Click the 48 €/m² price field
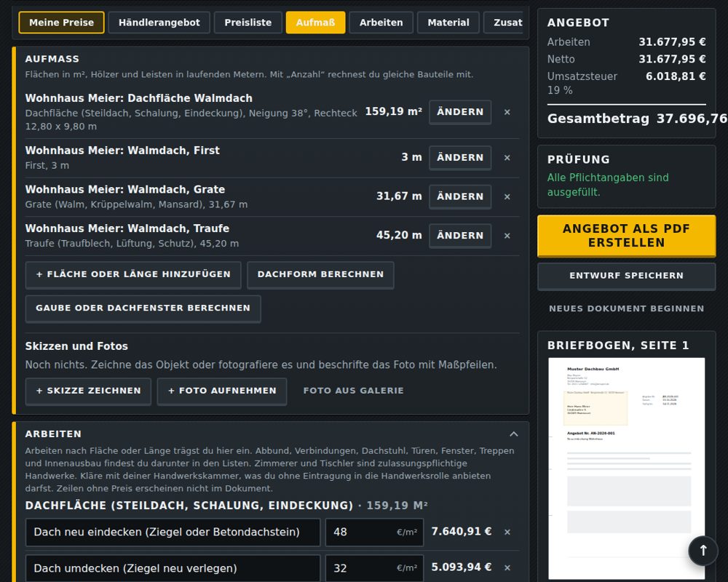The height and width of the screenshot is (582, 728). [374, 532]
